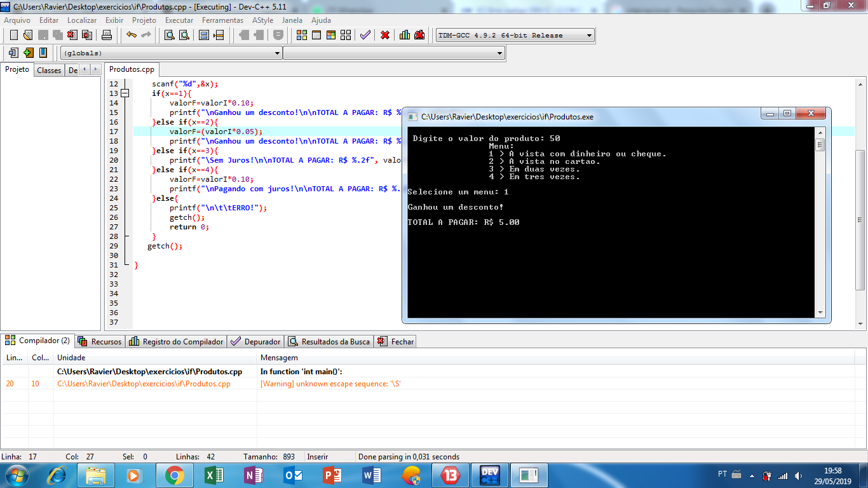The image size is (868, 488).
Task: Click the console window scrollbar down arrow
Action: (820, 313)
